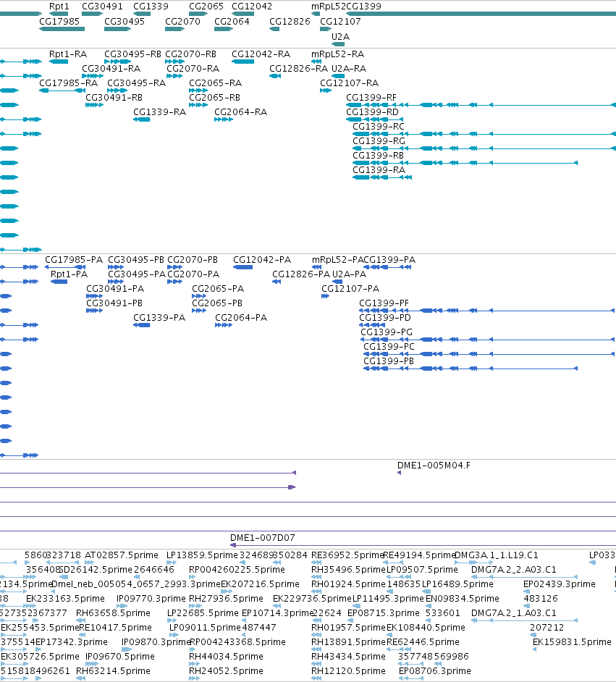Select the CG12826-PA protein label
Screen dimensions: 616x682
click(301, 274)
